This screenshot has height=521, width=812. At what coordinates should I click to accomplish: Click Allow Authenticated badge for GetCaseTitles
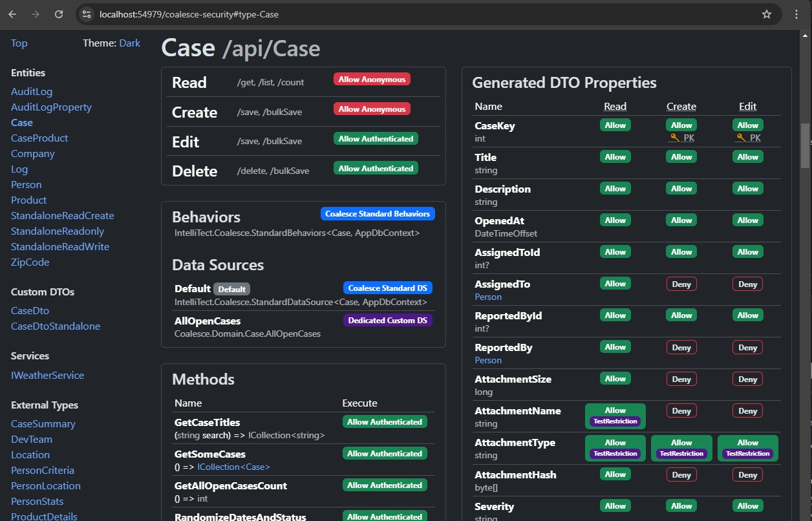pyautogui.click(x=385, y=422)
